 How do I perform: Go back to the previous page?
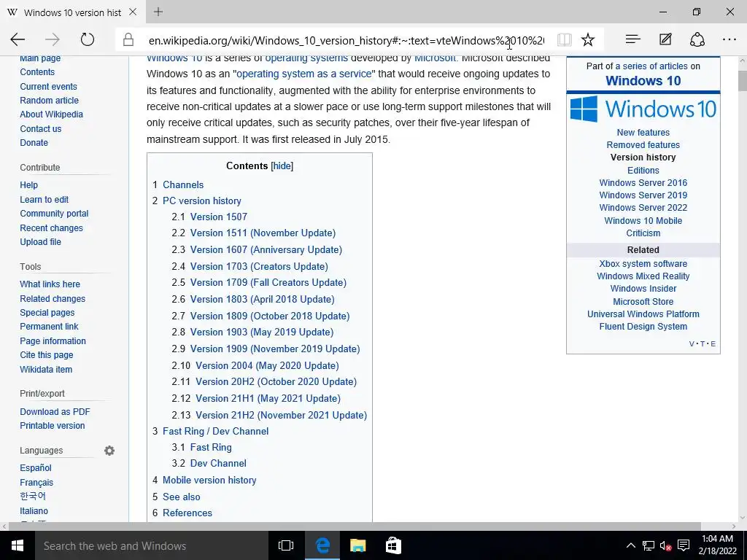tap(18, 39)
